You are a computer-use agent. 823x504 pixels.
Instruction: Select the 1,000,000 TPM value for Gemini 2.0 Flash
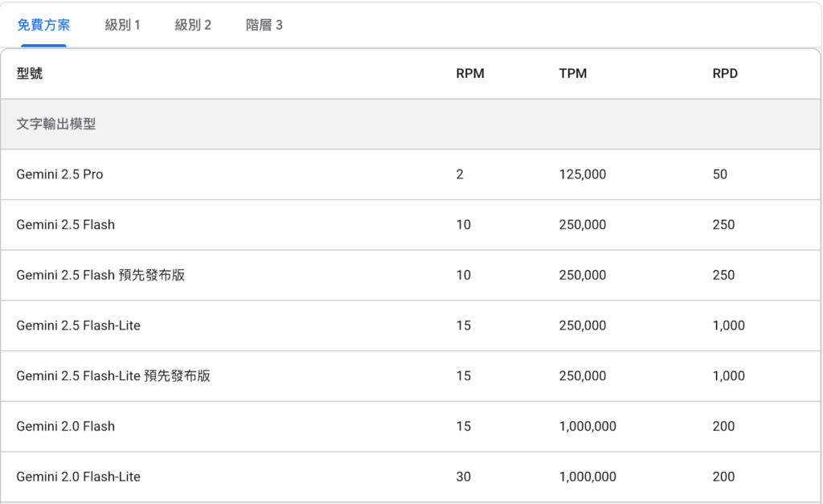click(x=588, y=426)
